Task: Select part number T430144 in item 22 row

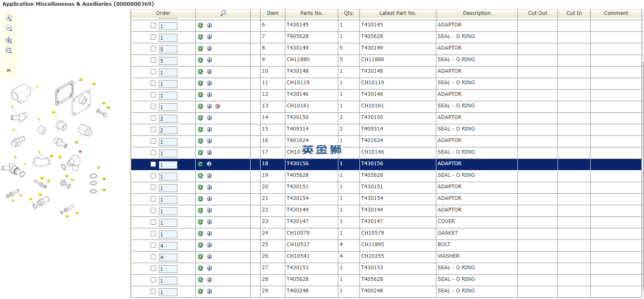Action: click(x=297, y=210)
